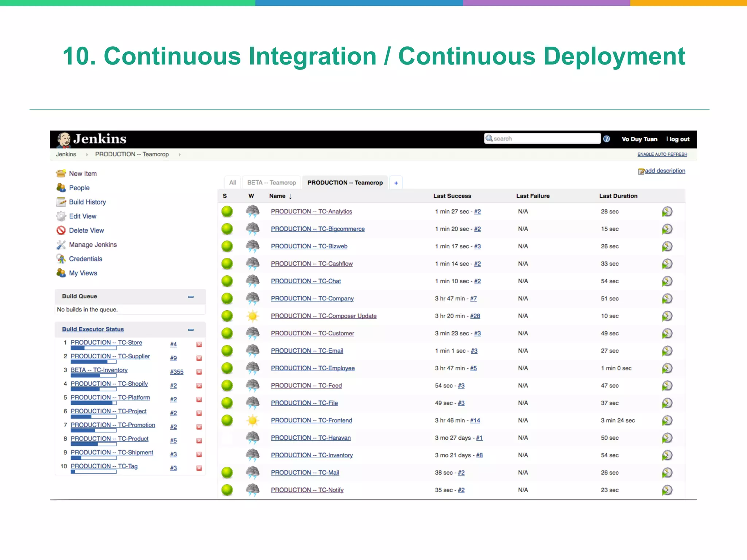747x560 pixels.
Task: Click progress bar of PRODUCTION -- TC-Supplier build
Action: (x=93, y=362)
